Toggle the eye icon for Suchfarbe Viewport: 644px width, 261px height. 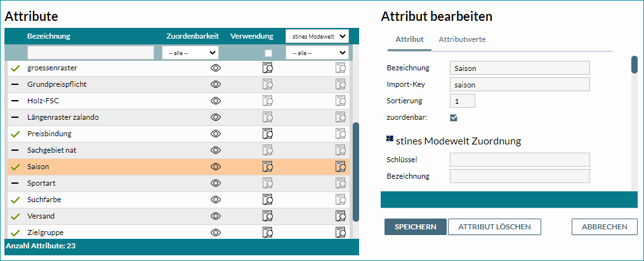click(216, 200)
